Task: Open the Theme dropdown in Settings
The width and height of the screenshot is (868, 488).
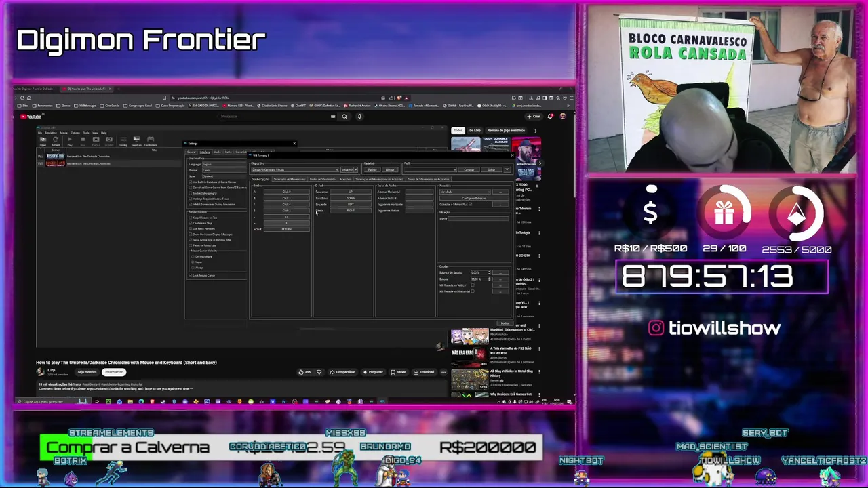Action: pos(224,170)
